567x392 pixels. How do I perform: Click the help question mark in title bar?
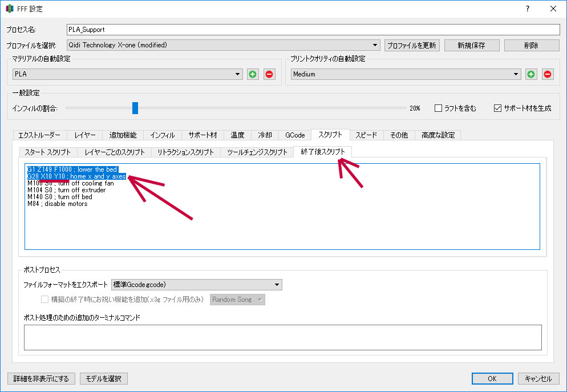(527, 9)
